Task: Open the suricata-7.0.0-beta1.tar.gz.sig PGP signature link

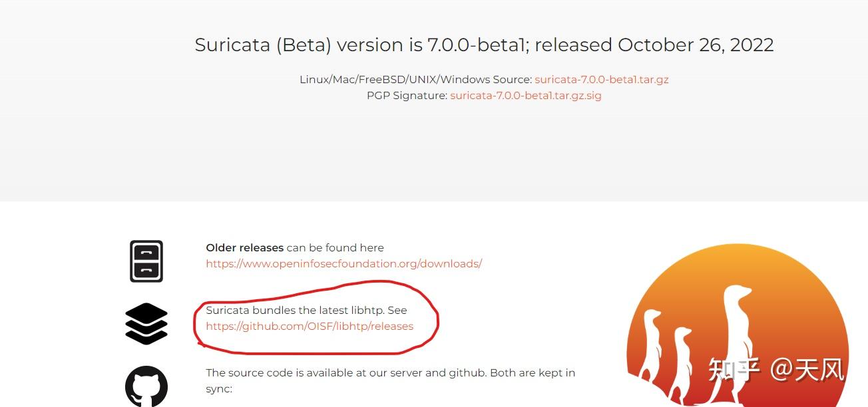Action: click(x=526, y=95)
